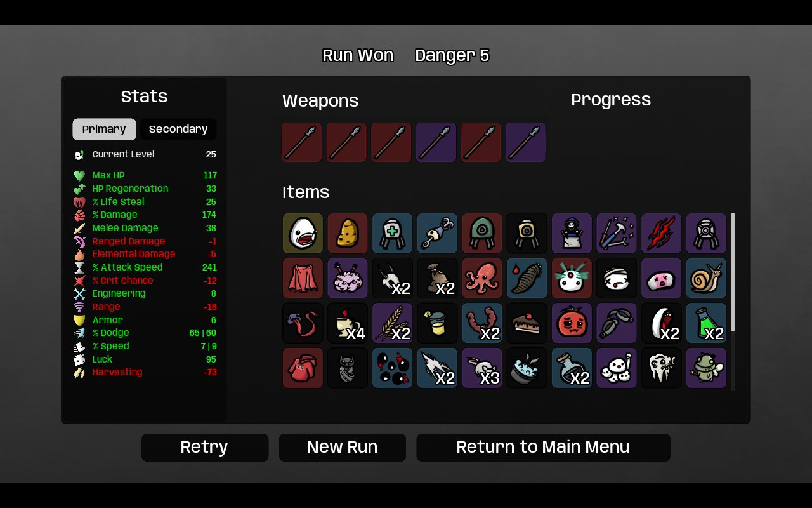Start a New Run

pyautogui.click(x=343, y=447)
